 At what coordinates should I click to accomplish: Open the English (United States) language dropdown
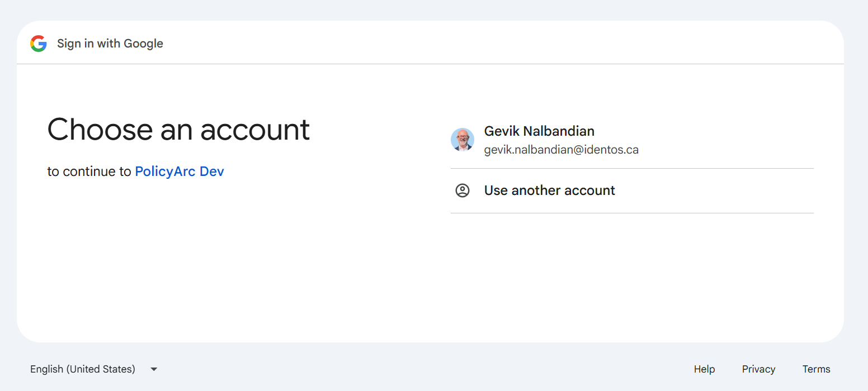pyautogui.click(x=95, y=369)
